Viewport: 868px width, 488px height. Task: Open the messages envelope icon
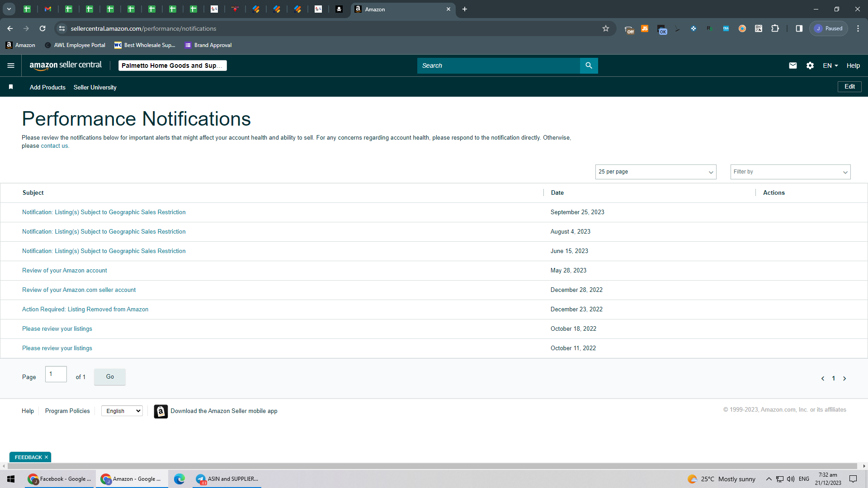[793, 66]
